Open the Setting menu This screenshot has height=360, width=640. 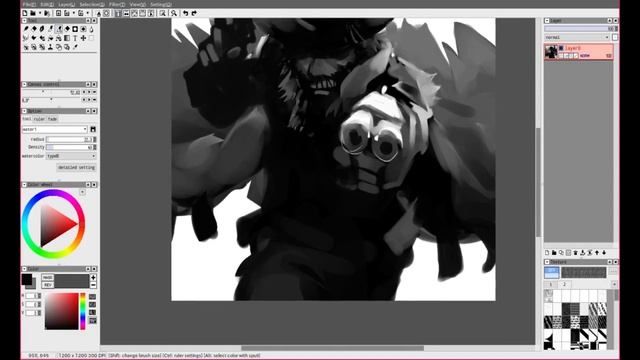click(161, 4)
